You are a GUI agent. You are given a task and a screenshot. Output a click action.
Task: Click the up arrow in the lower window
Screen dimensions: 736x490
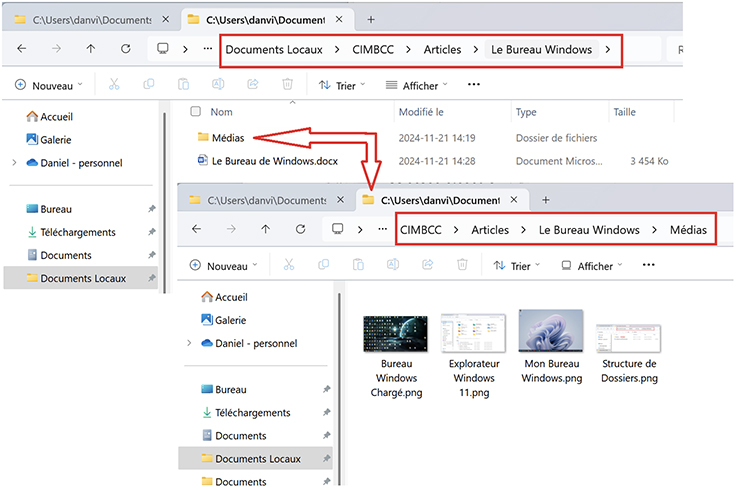265,229
